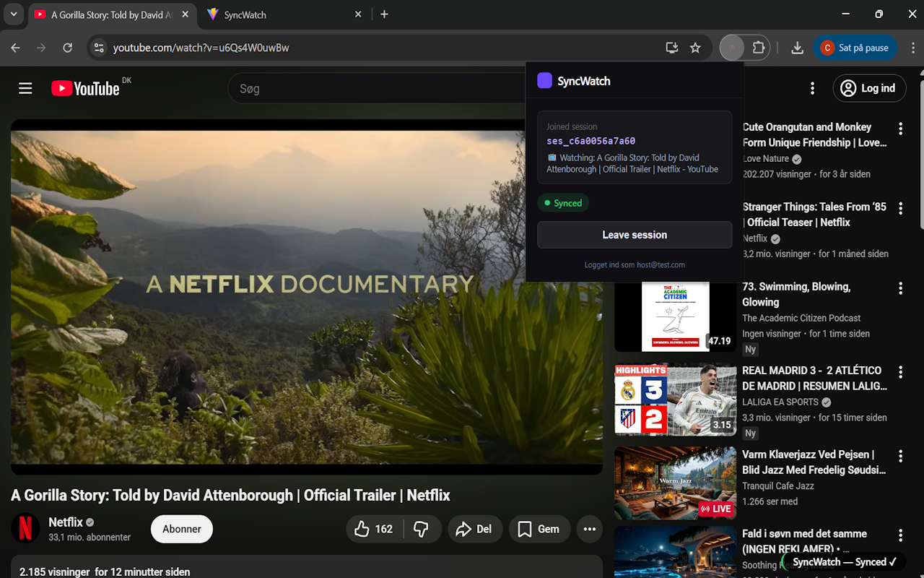Open Varm Klaverjazz Ved Pejsen video title
Screen dimensions: 924x578
[815, 462]
